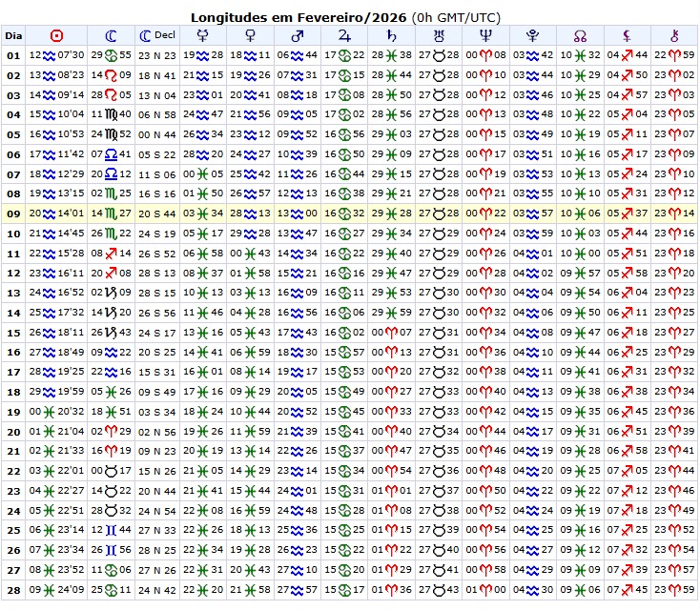The height and width of the screenshot is (610, 700).
Task: Click the "Dia" column header
Action: point(13,36)
